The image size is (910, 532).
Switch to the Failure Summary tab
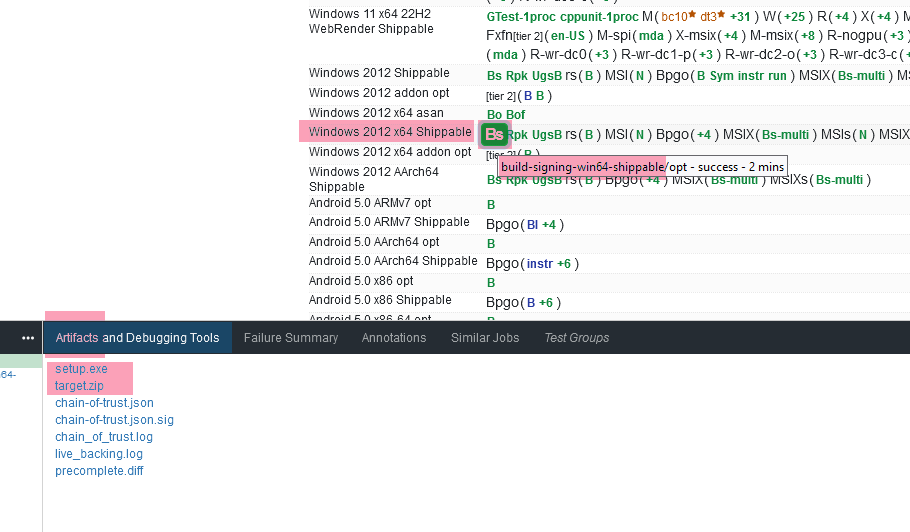[x=291, y=338]
